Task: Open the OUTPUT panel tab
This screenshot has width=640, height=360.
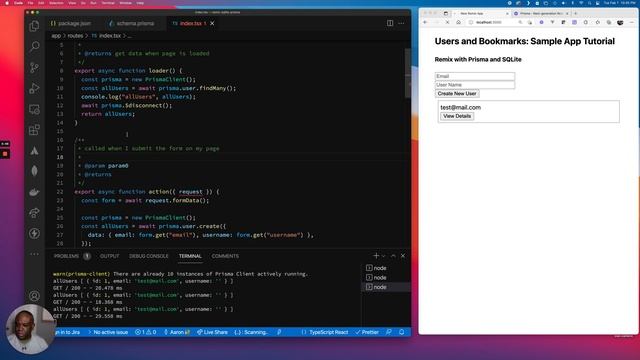Action: 109,256
